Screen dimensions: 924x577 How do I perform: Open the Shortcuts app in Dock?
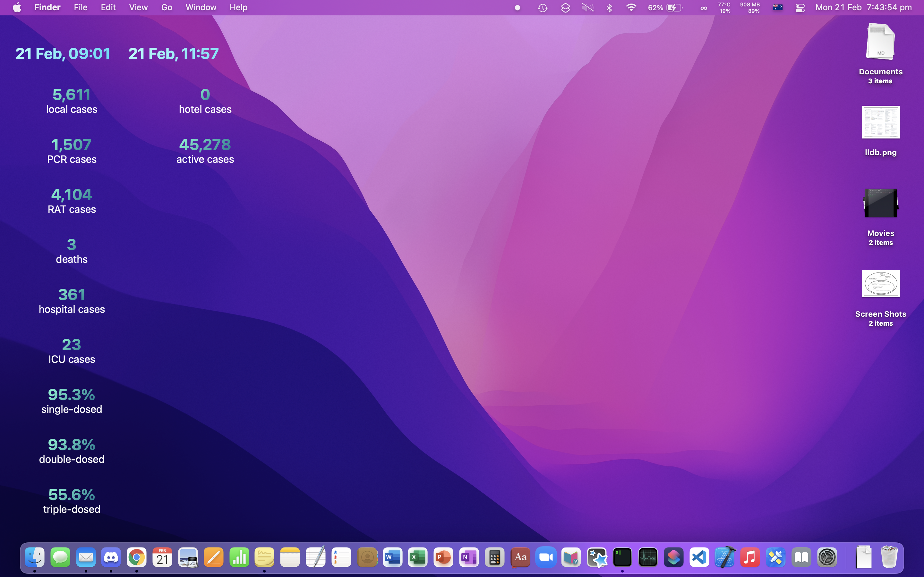coord(673,557)
